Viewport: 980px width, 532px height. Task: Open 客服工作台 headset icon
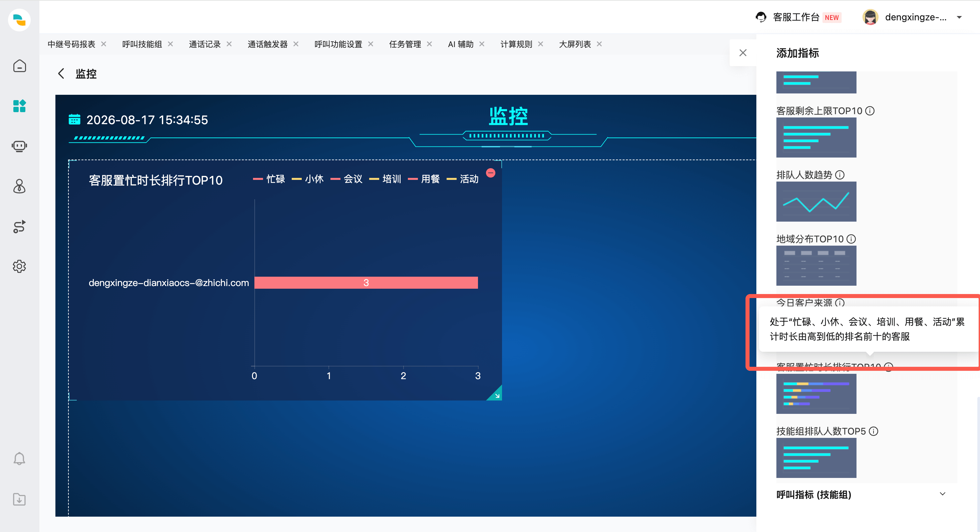click(761, 17)
